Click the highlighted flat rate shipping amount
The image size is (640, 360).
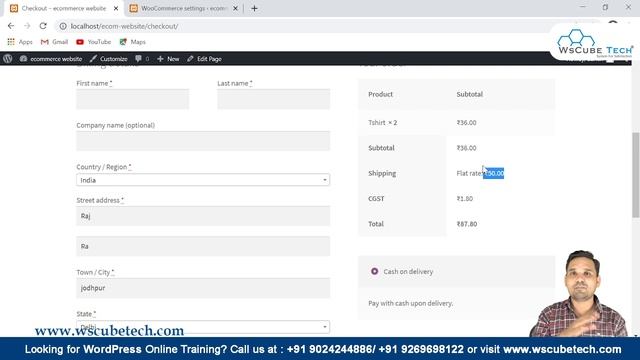coord(493,173)
